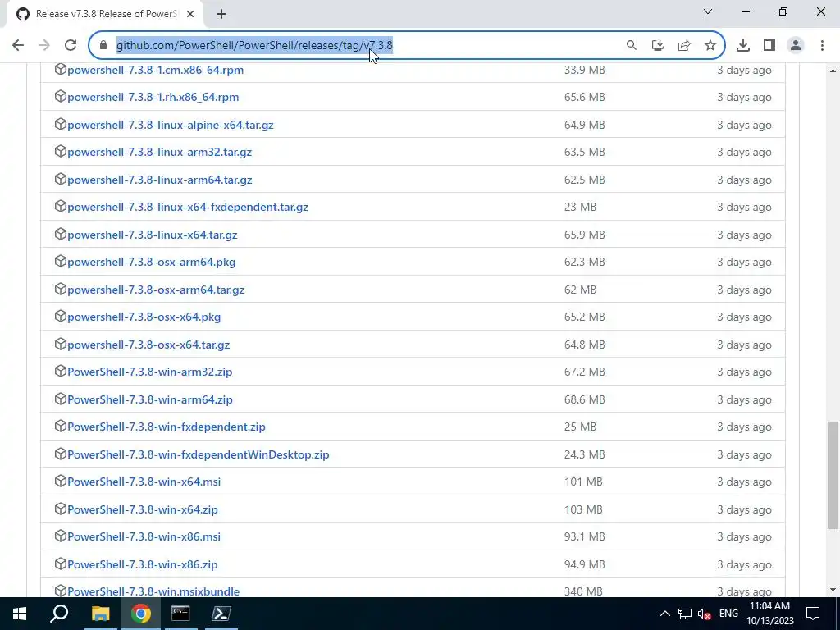Open Windows taskbar search
840x630 pixels.
click(x=59, y=614)
